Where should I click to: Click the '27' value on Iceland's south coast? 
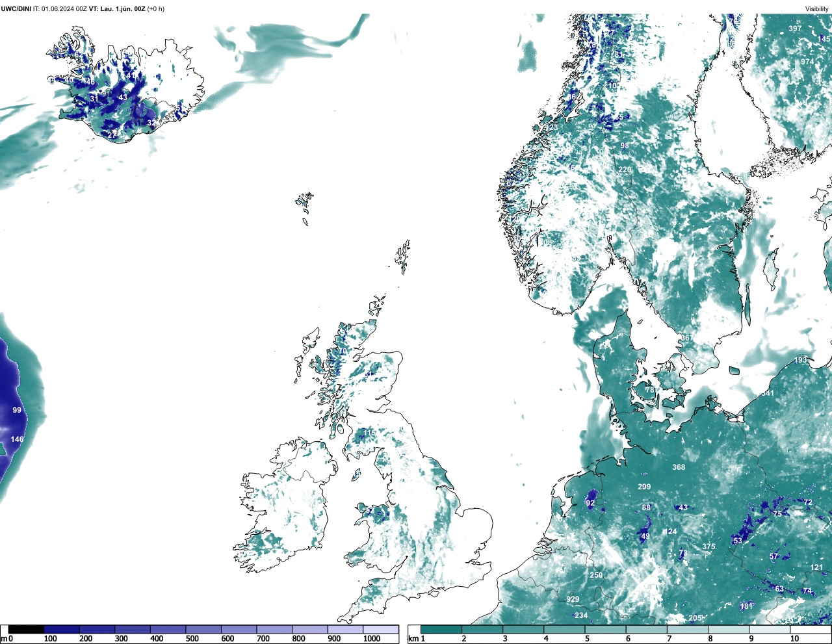(112, 135)
